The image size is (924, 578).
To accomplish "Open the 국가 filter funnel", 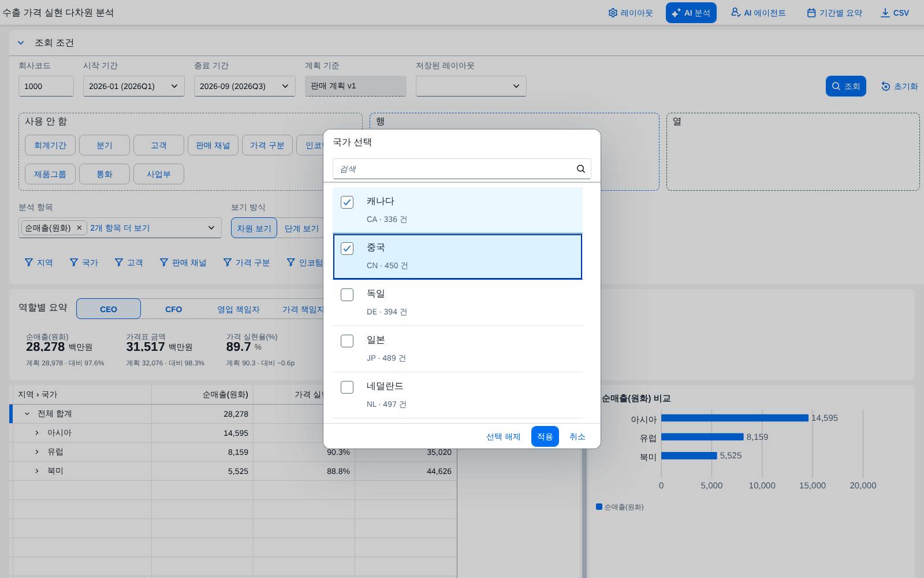I will [x=83, y=262].
